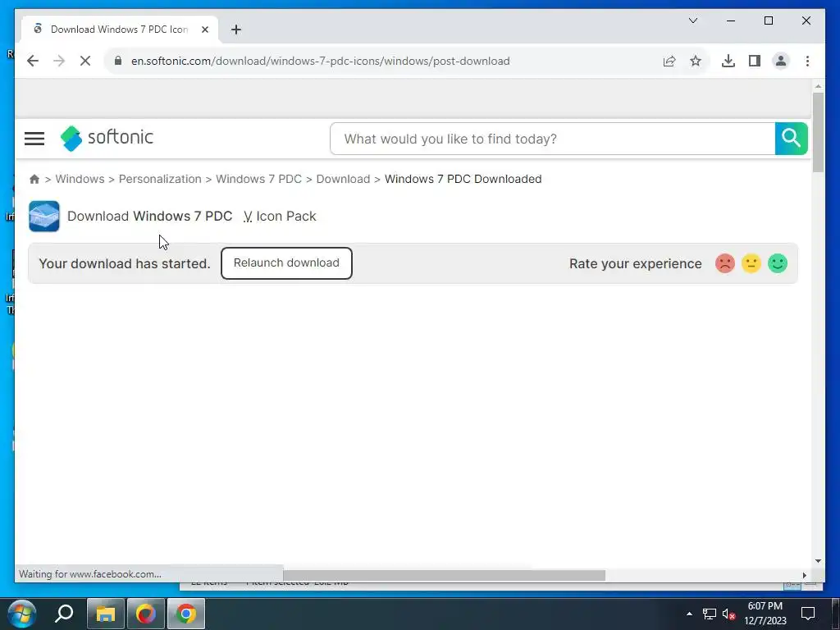Click the Softonic logo

[107, 138]
